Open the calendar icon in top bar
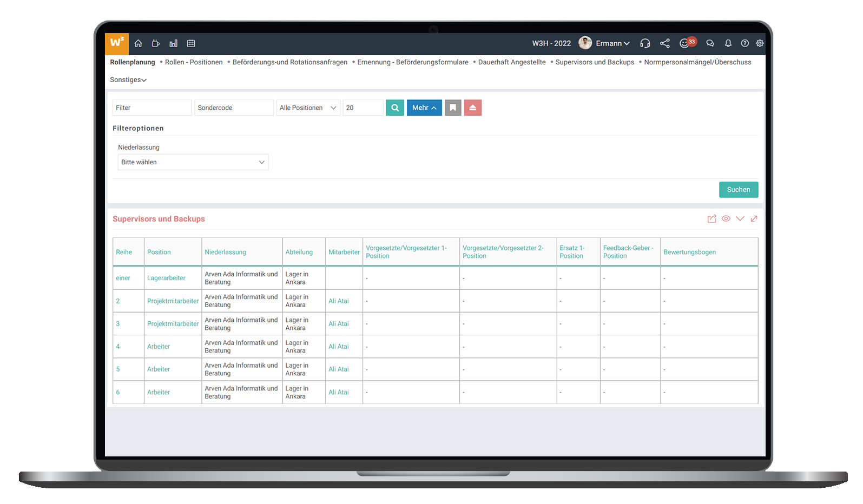Viewport: 863px width, 504px height. 191,43
